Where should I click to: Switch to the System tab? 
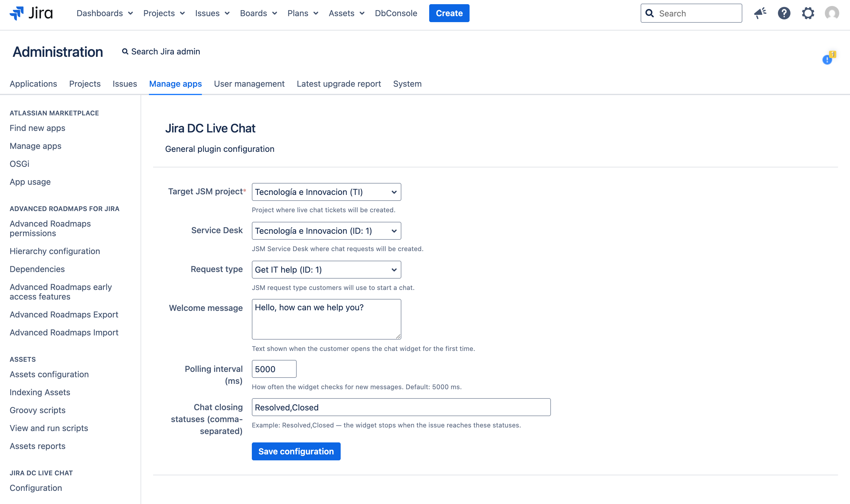click(x=407, y=84)
